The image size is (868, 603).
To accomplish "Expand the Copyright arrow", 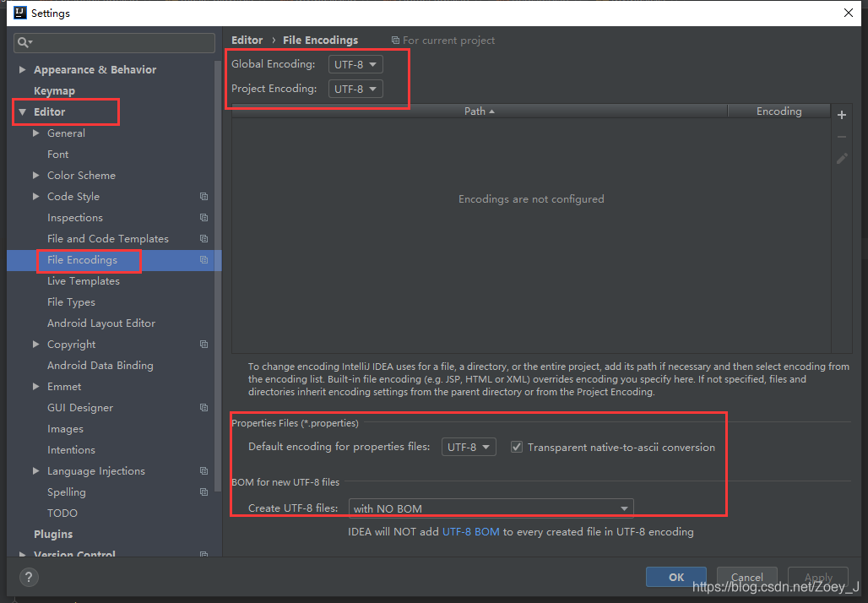I will click(x=36, y=345).
